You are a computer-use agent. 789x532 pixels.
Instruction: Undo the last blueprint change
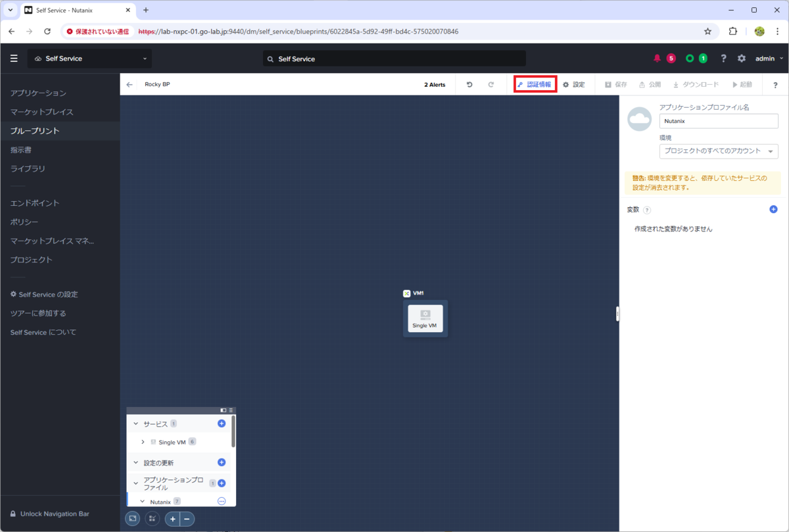[x=469, y=85]
